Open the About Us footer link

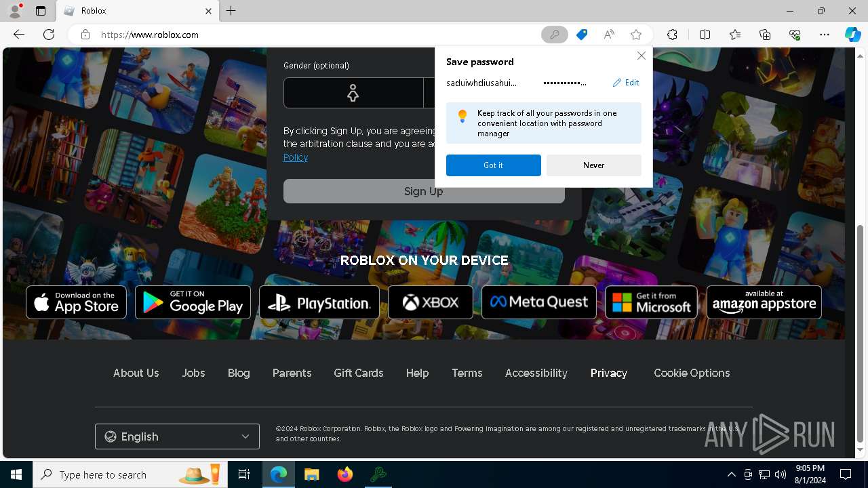click(136, 373)
